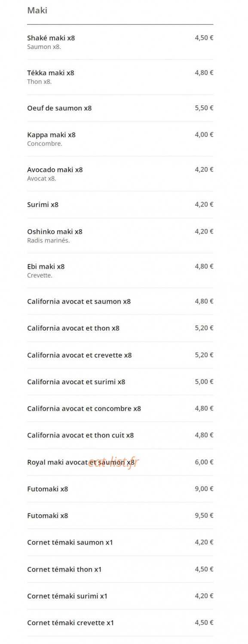Choose Ebi maki x8
Viewport: 248px width, 644px height.
coord(120,270)
